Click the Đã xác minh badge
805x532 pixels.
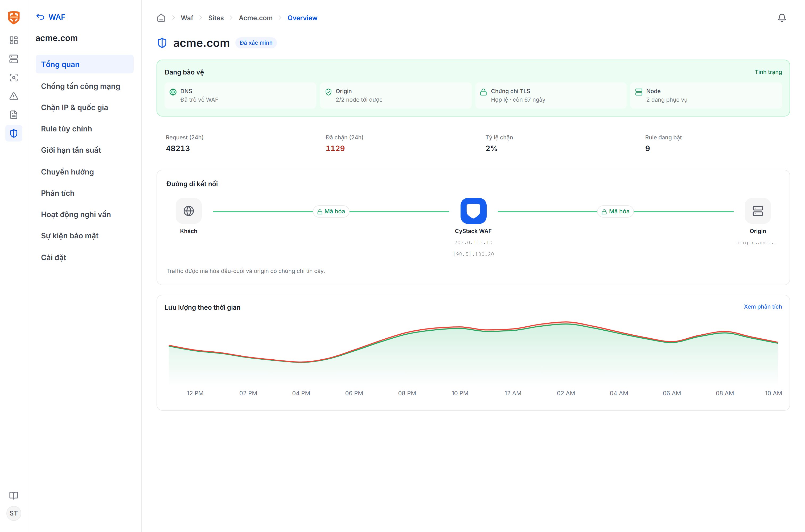click(x=256, y=43)
